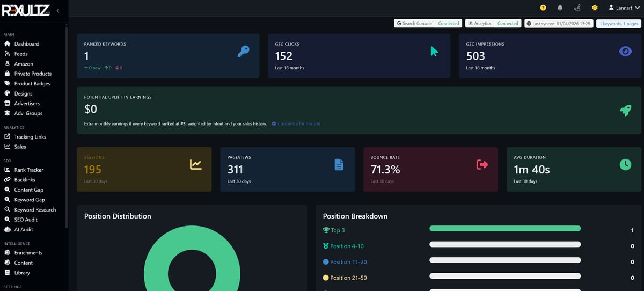The height and width of the screenshot is (291, 644).
Task: Click the Keyword Gap magnifier icon
Action: tap(8, 200)
